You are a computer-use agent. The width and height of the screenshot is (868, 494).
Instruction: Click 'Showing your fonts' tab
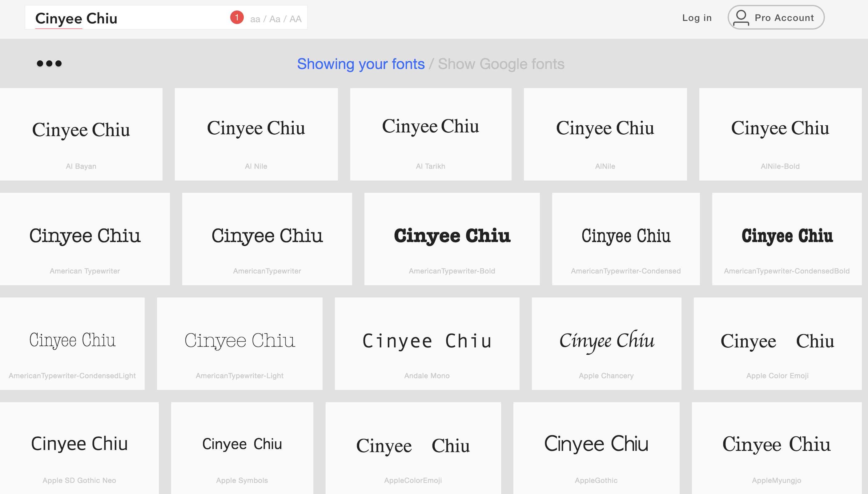[x=361, y=64]
